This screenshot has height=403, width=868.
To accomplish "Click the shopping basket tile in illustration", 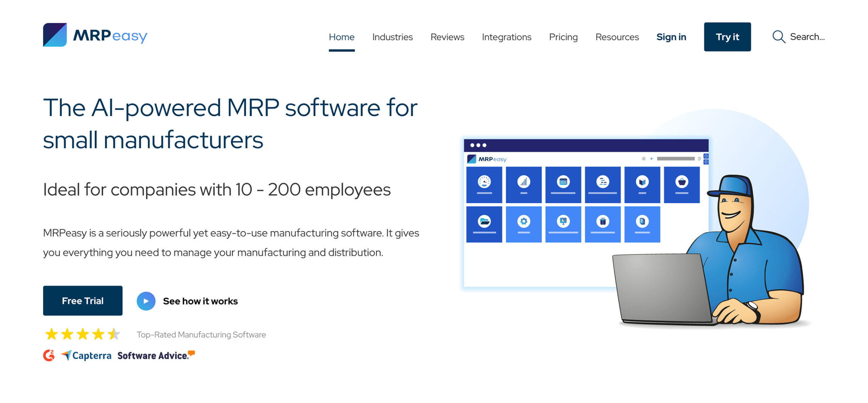I will tap(682, 185).
